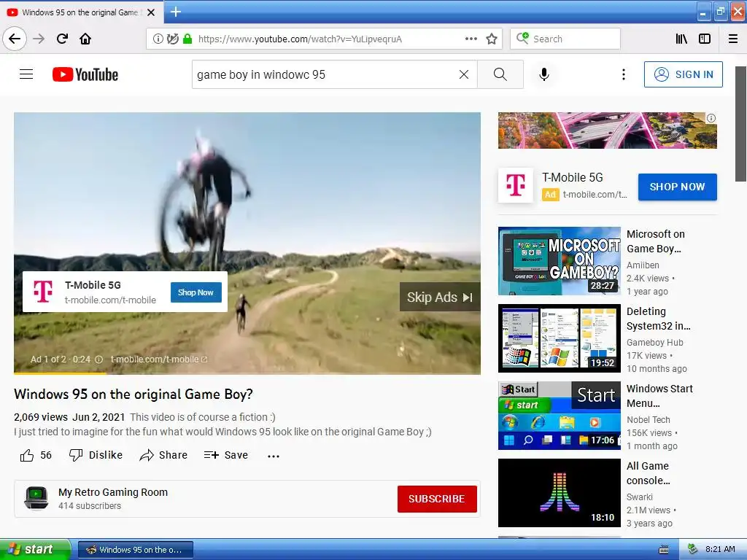The height and width of the screenshot is (560, 747).
Task: Click the Amiiben channel name
Action: click(x=643, y=265)
